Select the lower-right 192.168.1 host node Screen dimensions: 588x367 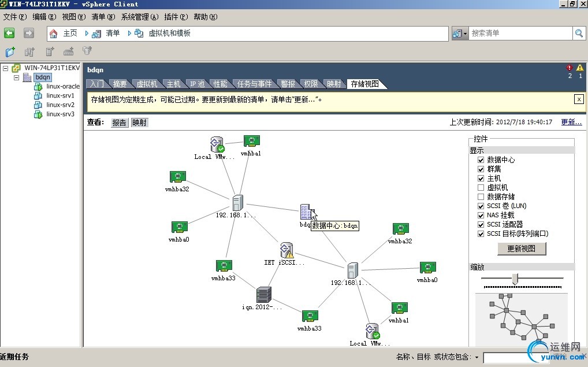point(352,270)
